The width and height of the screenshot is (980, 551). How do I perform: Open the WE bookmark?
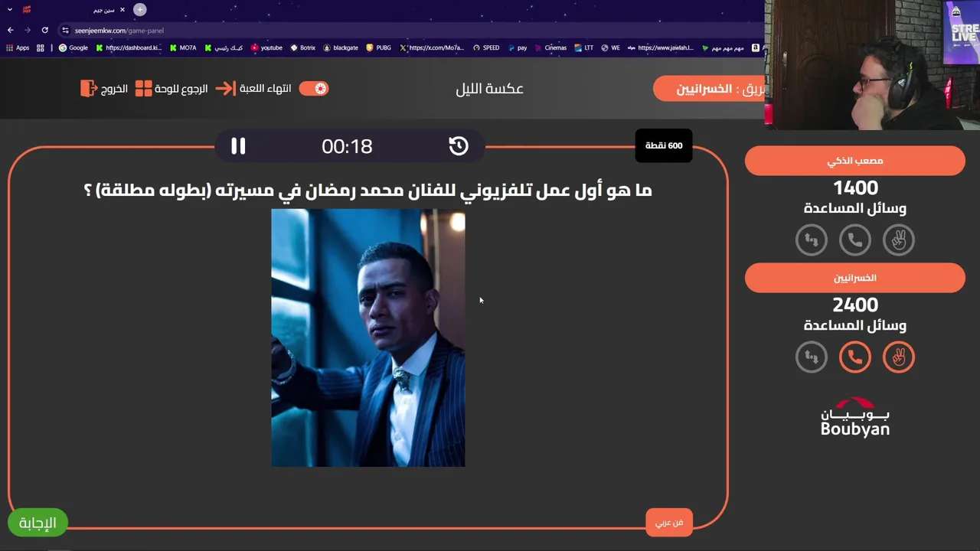tap(610, 47)
